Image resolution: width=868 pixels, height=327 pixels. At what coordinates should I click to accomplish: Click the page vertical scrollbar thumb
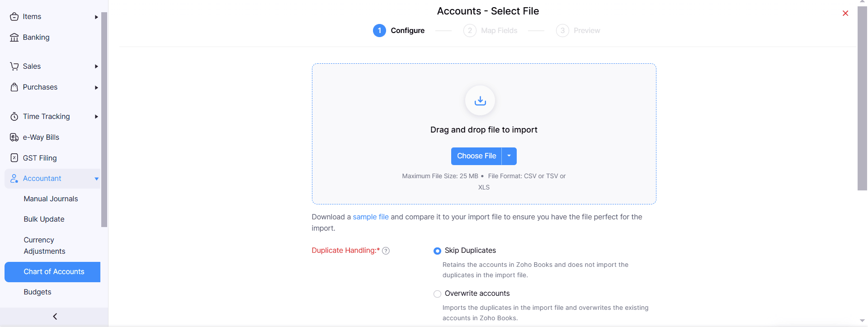pyautogui.click(x=862, y=98)
